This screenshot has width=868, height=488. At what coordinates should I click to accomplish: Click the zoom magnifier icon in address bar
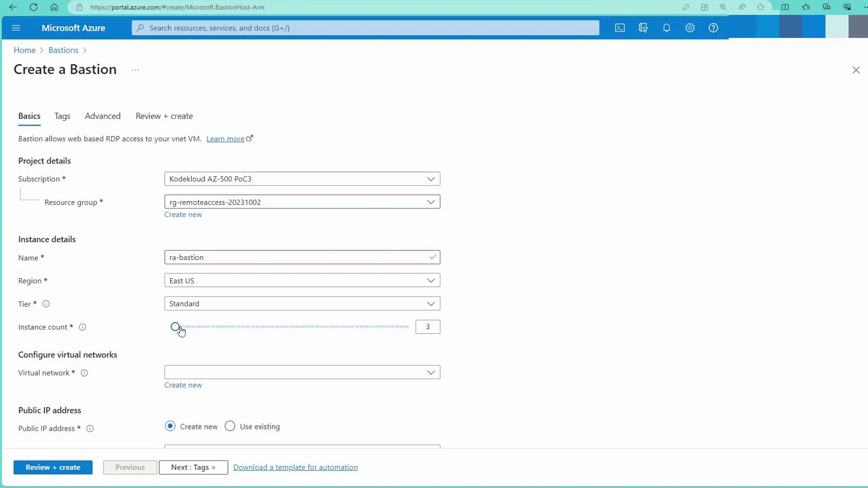(x=723, y=7)
